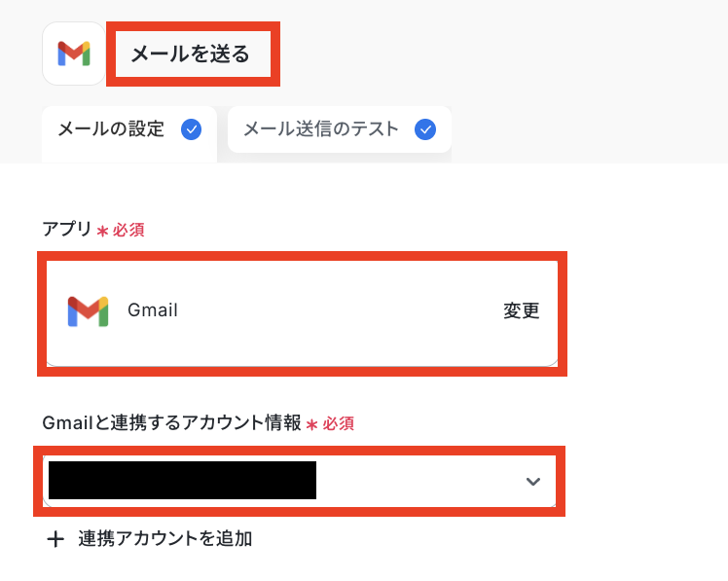This screenshot has width=728, height=581.
Task: Click the 連携アカウントを追加 link
Action: pos(165,539)
